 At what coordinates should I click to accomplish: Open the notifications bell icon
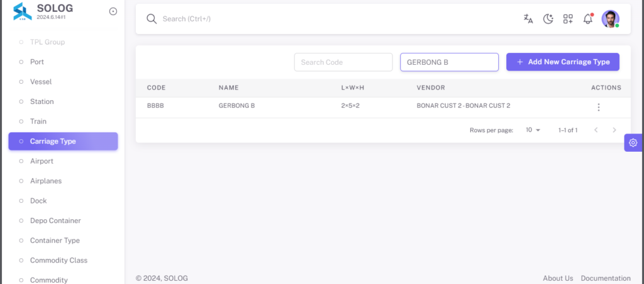pyautogui.click(x=588, y=18)
